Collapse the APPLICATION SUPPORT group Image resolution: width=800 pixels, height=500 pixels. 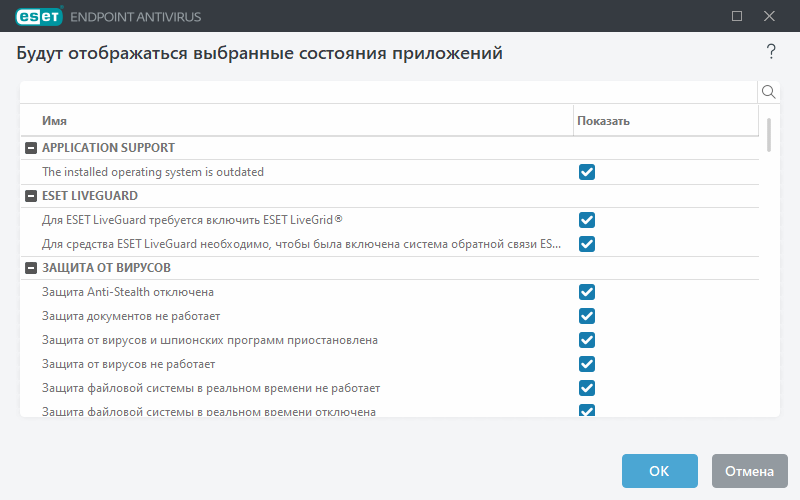tap(31, 148)
